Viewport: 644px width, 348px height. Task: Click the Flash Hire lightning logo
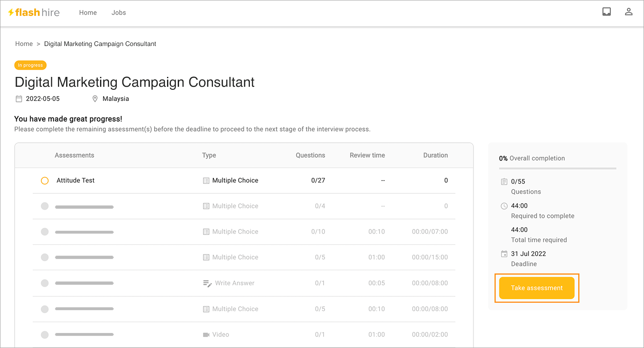pyautogui.click(x=11, y=12)
